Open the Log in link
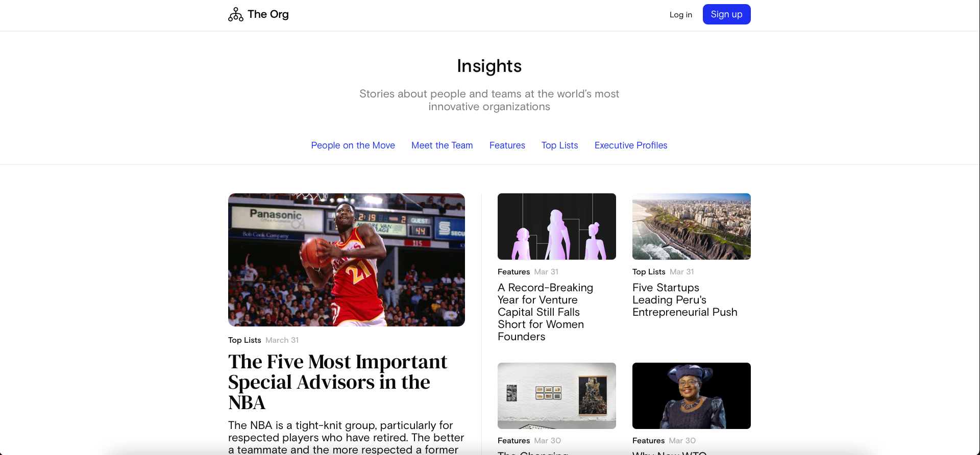Viewport: 980px width, 455px height. 680,15
